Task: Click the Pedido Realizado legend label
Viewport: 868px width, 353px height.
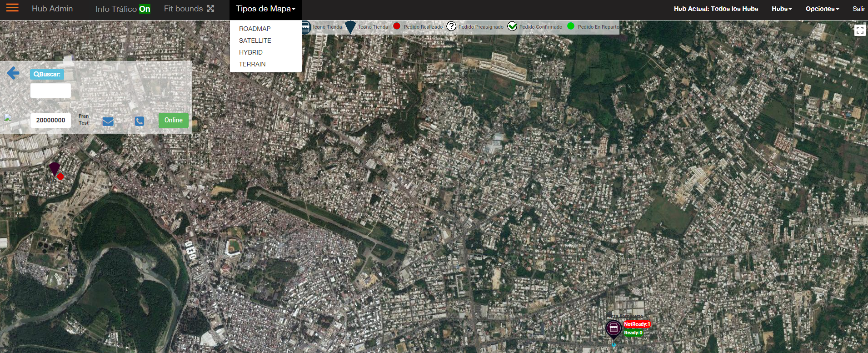Action: tap(423, 27)
